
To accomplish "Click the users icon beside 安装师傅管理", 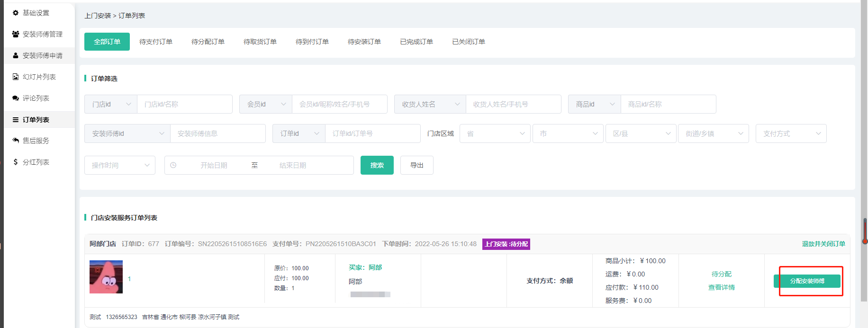I will (16, 34).
